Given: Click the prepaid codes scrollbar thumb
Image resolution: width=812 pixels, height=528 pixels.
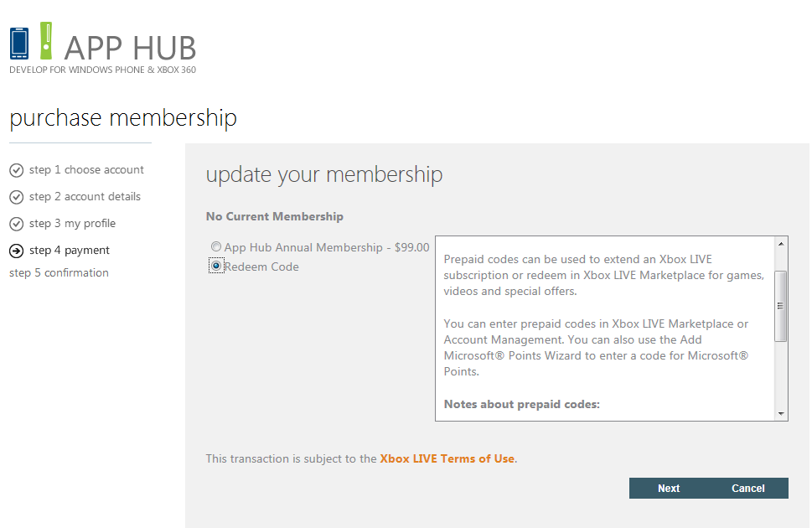Looking at the screenshot, I should 781,306.
